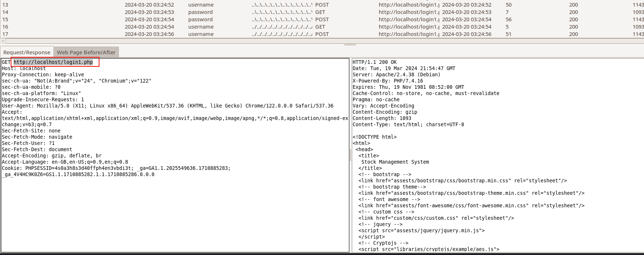Image resolution: width=644 pixels, height=255 pixels.
Task: Click the 'username' parameter cell in row 17
Action: [x=201, y=34]
